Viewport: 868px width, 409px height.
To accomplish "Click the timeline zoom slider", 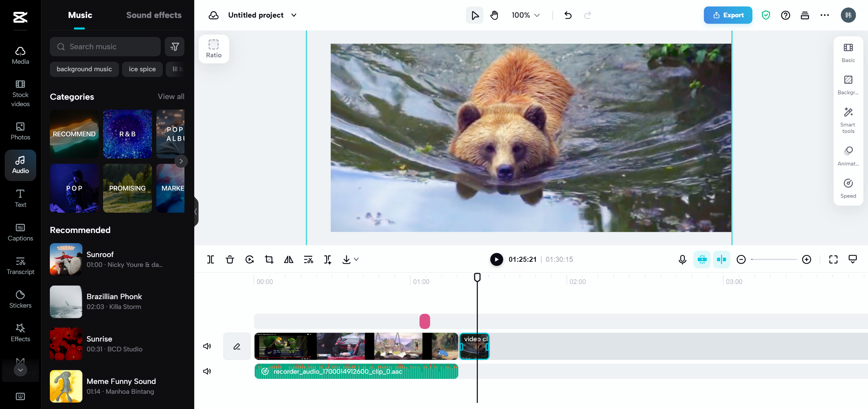I will point(774,259).
